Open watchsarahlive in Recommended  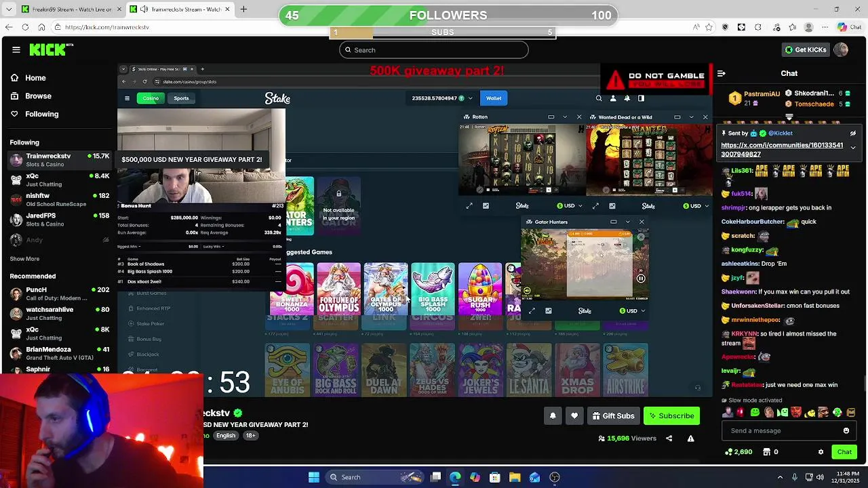tap(59, 313)
